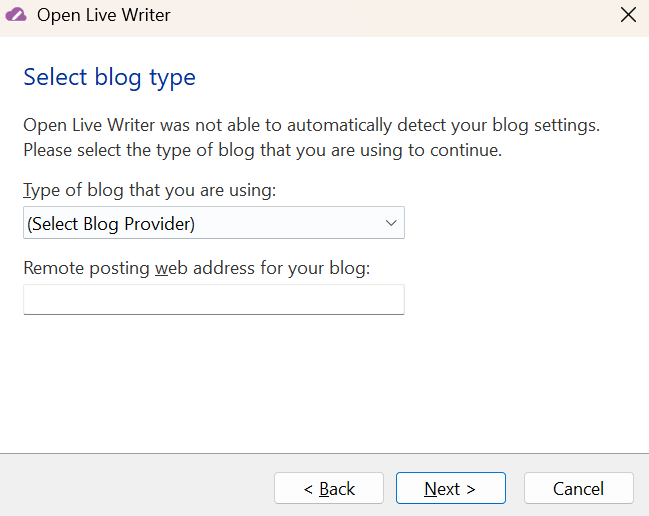
Task: Select the "(Select Blog Provider)" placeholder text
Action: pos(111,224)
